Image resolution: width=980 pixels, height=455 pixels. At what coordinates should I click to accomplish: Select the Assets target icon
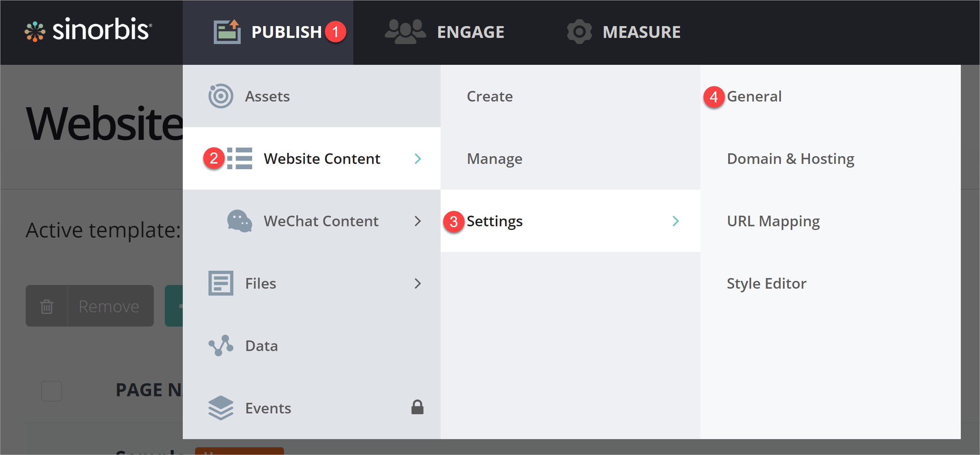(x=220, y=96)
